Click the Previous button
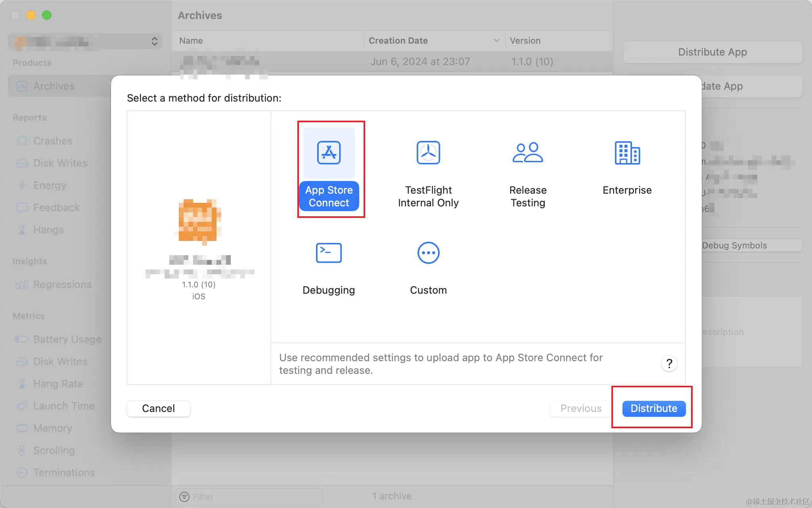The height and width of the screenshot is (508, 812). point(580,408)
